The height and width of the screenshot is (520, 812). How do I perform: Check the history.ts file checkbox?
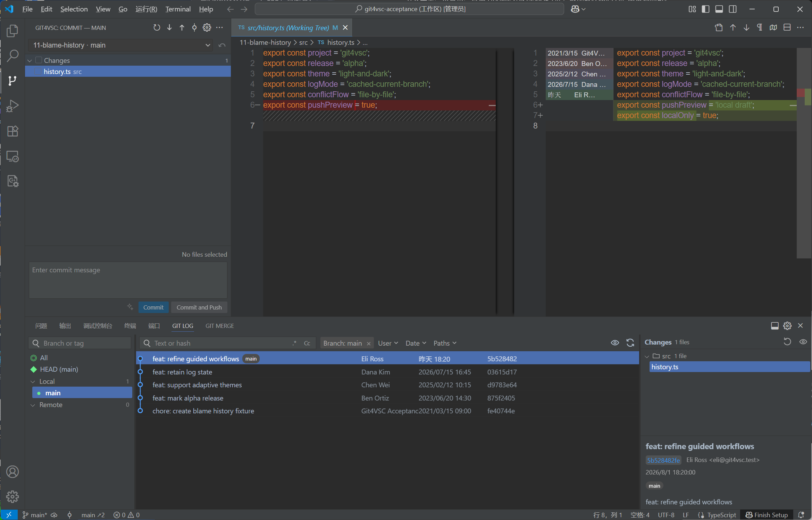pos(38,72)
